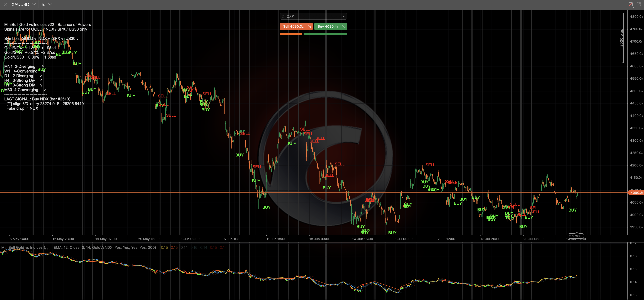Click the 'Gold/US30 +0.39% +1.58sd' line
The width and height of the screenshot is (644, 300).
click(x=30, y=57)
